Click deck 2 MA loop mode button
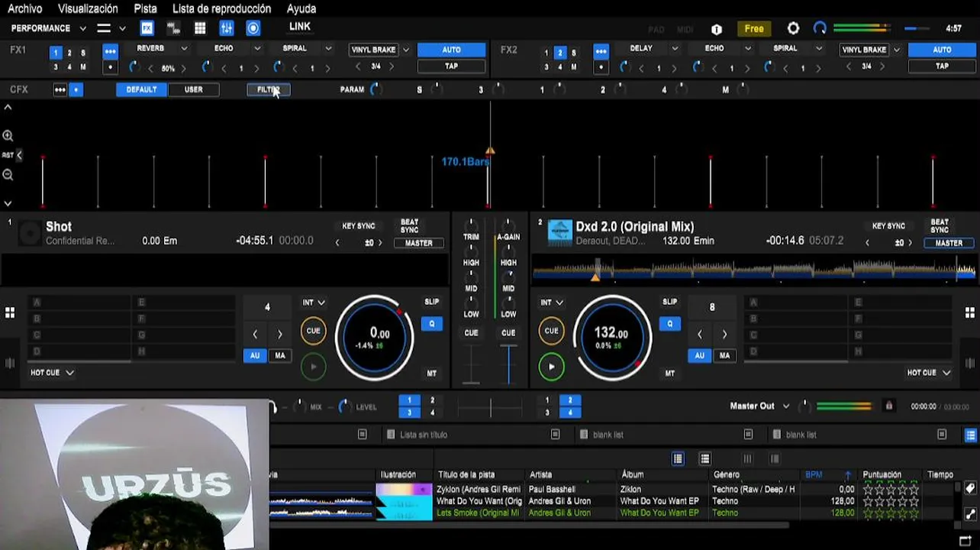This screenshot has height=550, width=980. pyautogui.click(x=724, y=355)
